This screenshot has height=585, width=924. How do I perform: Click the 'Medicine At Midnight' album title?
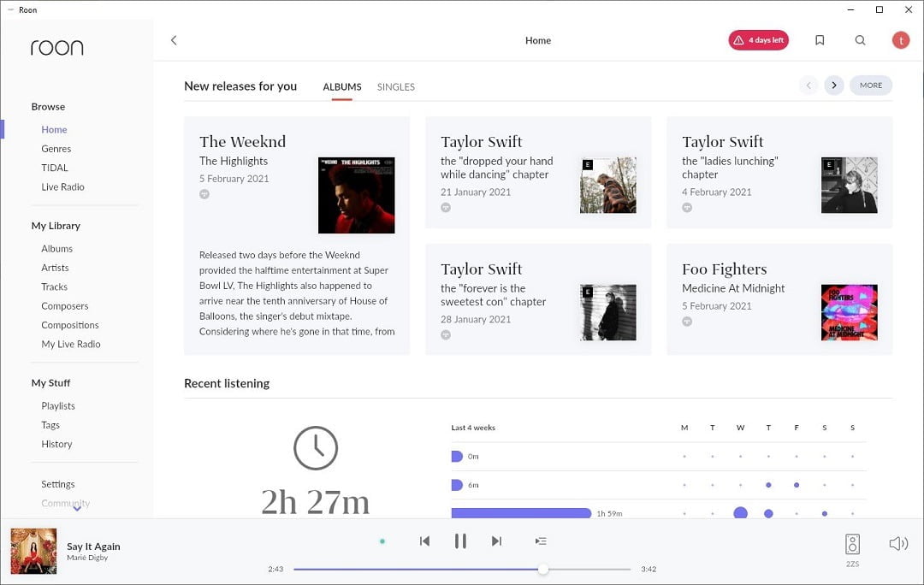click(733, 288)
